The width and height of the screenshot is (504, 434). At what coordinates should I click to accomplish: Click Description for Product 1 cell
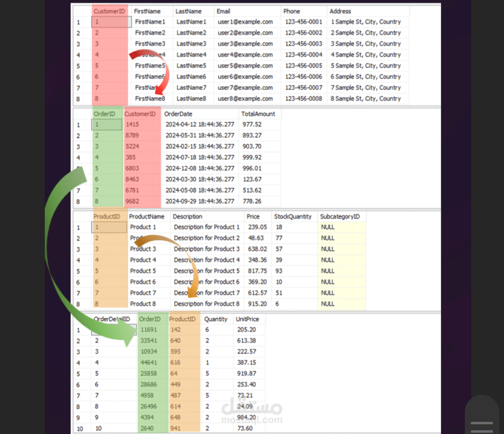[207, 227]
